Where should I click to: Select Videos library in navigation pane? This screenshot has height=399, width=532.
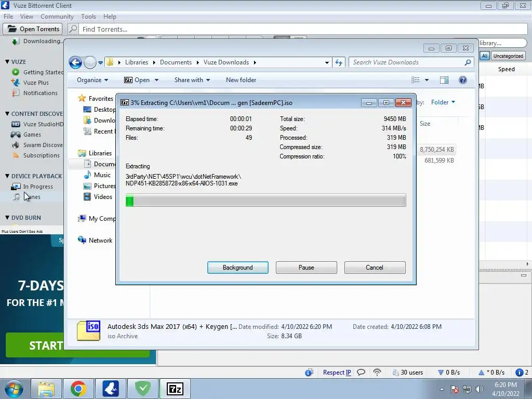pos(103,197)
